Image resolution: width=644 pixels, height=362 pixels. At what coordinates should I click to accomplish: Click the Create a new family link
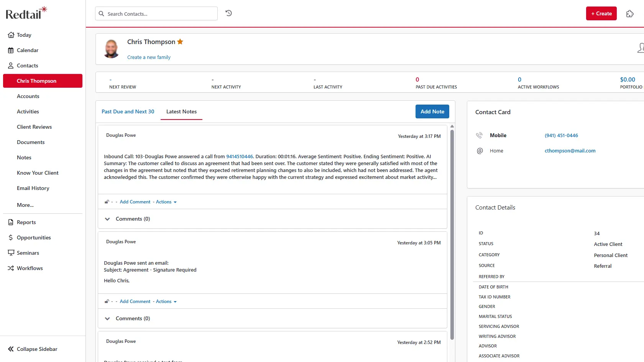point(149,57)
